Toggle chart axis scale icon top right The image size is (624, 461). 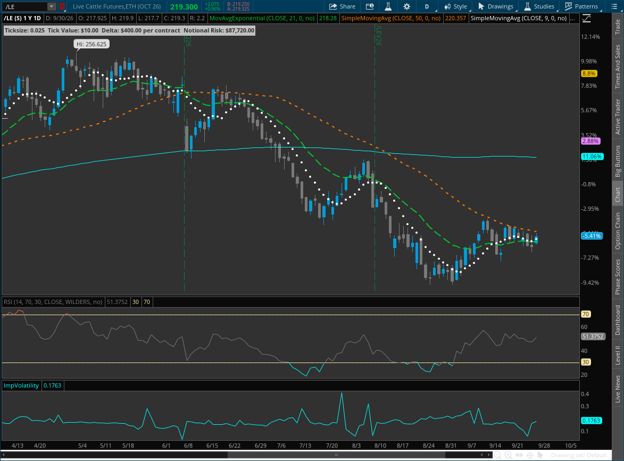click(x=586, y=18)
